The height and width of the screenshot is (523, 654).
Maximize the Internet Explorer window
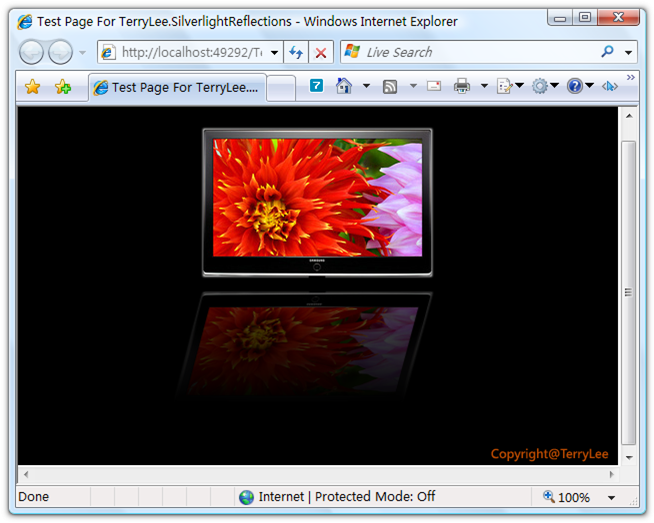pyautogui.click(x=585, y=18)
